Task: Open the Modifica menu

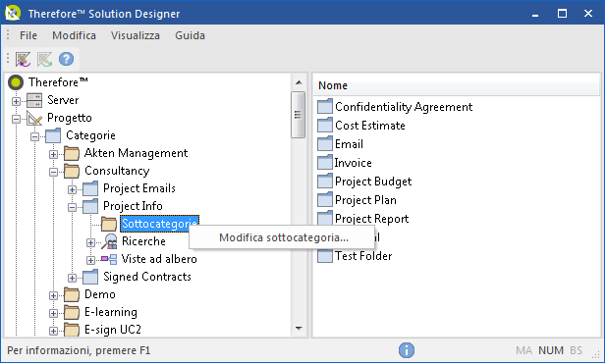Action: tap(74, 35)
